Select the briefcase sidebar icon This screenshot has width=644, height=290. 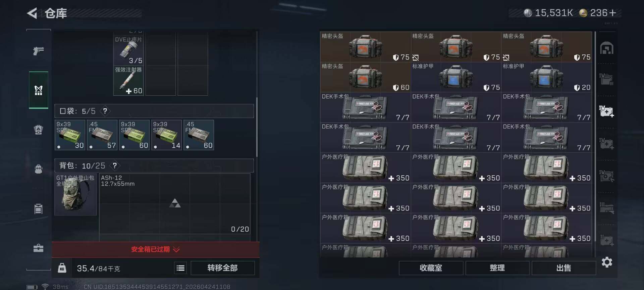pos(39,248)
